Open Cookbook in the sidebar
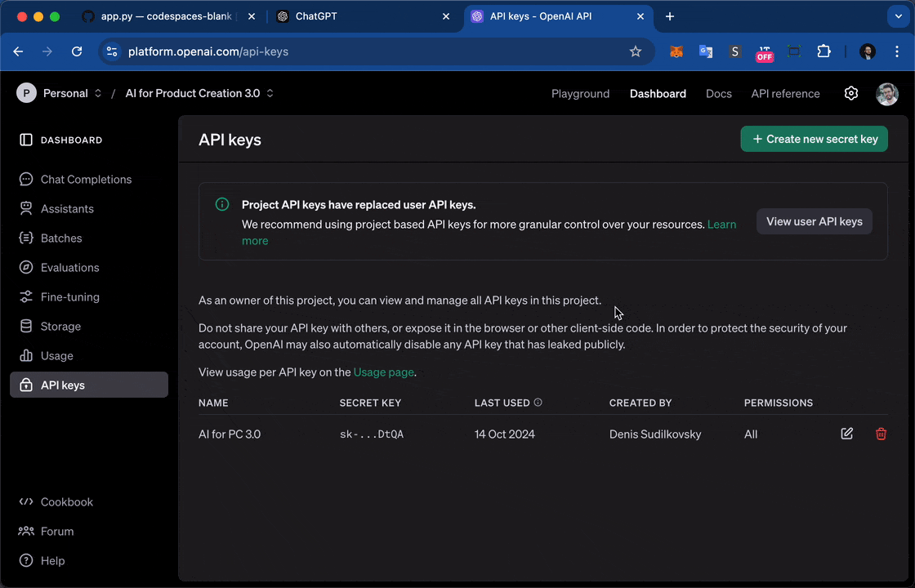This screenshot has width=915, height=588. coord(89,501)
